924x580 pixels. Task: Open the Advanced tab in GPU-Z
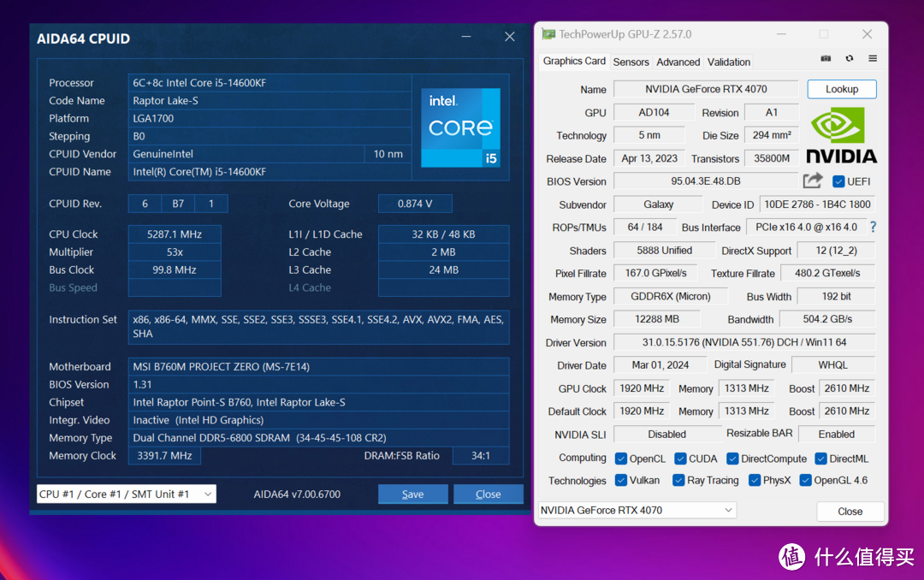[x=678, y=62]
